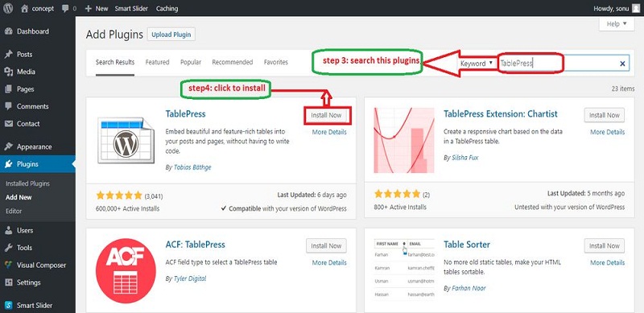
Task: Open the Users sidebar icon
Action: (9, 230)
